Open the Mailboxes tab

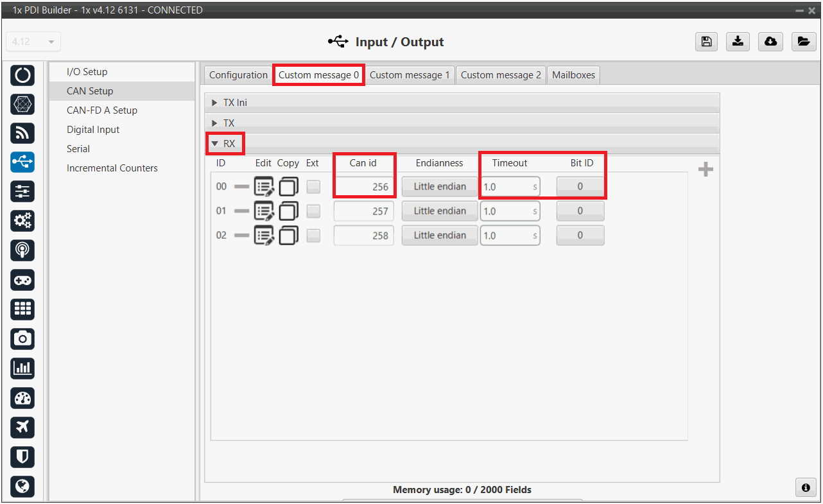(x=574, y=75)
